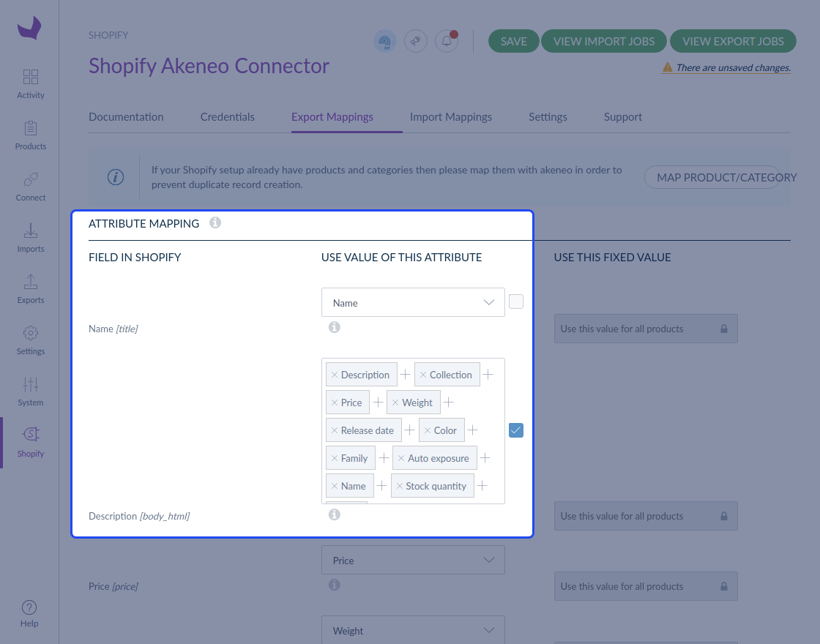Remove the Price tag

334,402
